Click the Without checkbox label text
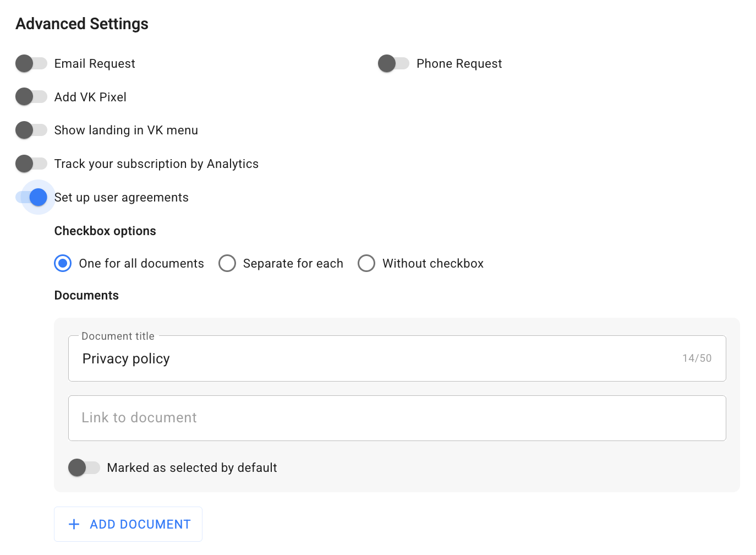Viewport: 756px width, 555px height. (x=432, y=264)
